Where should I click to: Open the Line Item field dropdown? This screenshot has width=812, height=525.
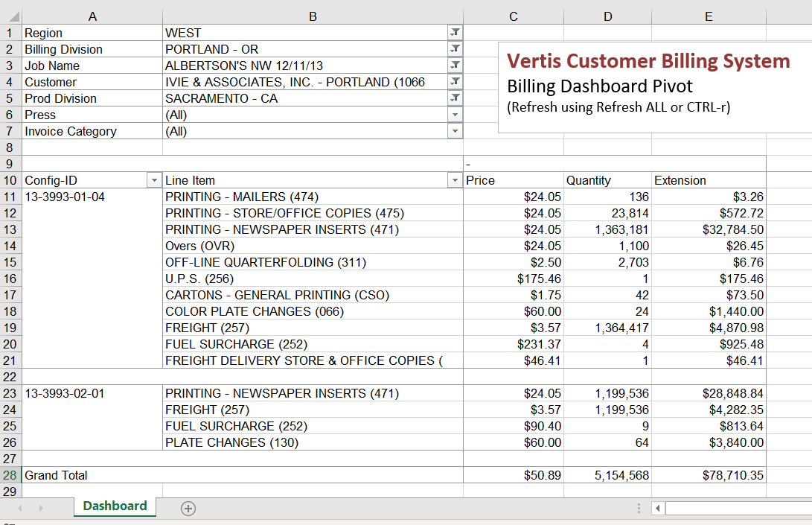pos(455,180)
